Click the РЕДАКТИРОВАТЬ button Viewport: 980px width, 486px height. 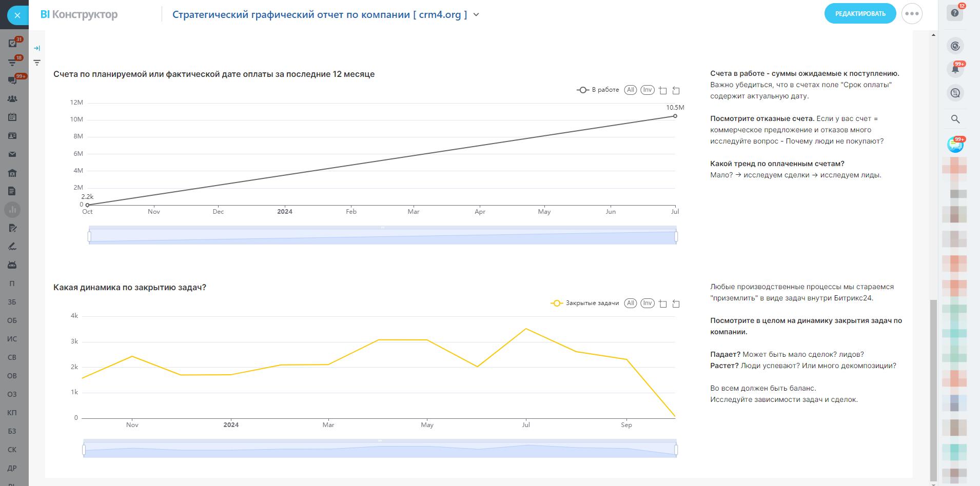[x=860, y=14]
